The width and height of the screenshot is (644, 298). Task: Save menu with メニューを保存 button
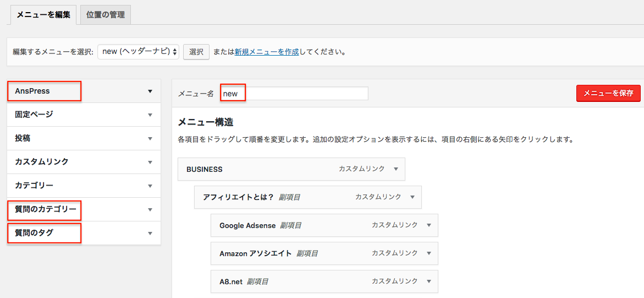pos(608,93)
